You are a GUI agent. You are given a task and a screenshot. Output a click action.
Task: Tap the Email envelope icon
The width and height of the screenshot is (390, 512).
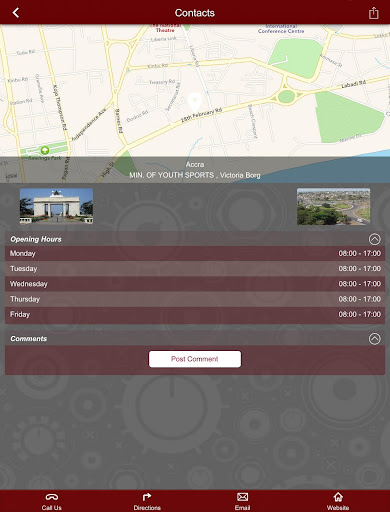pos(242,497)
